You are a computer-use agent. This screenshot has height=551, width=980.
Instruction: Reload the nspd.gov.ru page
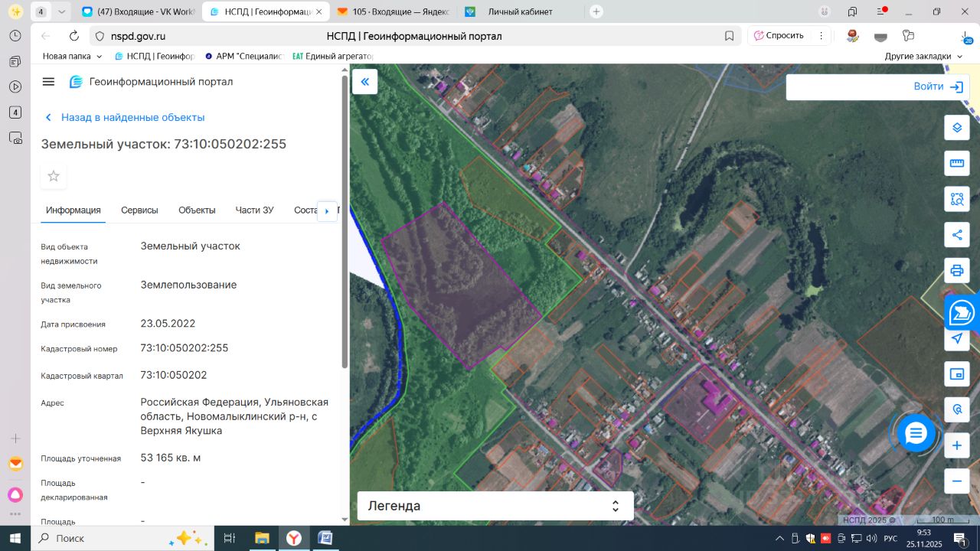point(74,36)
